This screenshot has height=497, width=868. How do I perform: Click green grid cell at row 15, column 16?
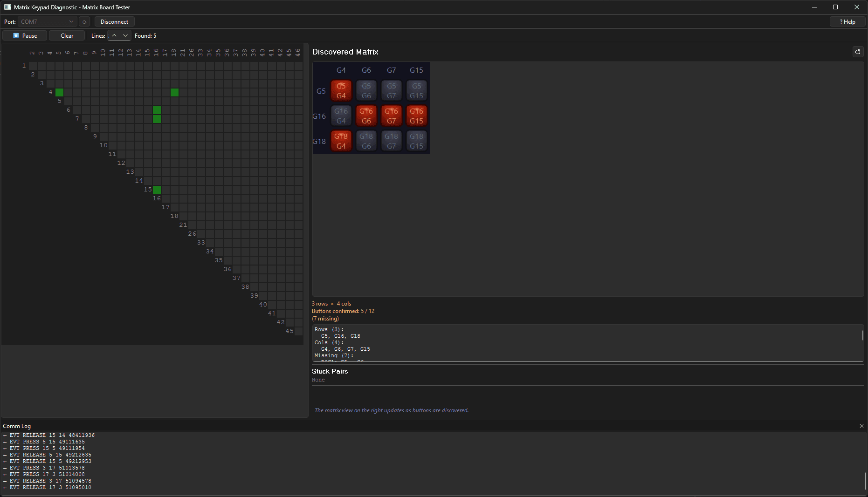(157, 190)
